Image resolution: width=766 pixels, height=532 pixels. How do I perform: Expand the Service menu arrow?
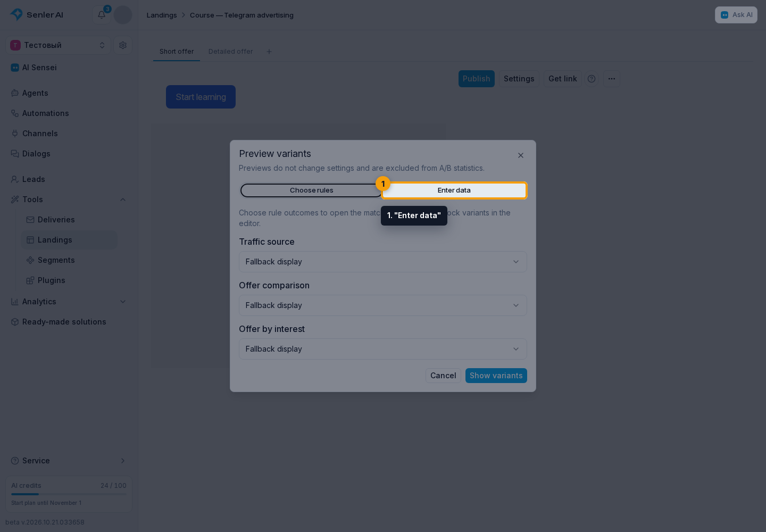pyautogui.click(x=123, y=461)
